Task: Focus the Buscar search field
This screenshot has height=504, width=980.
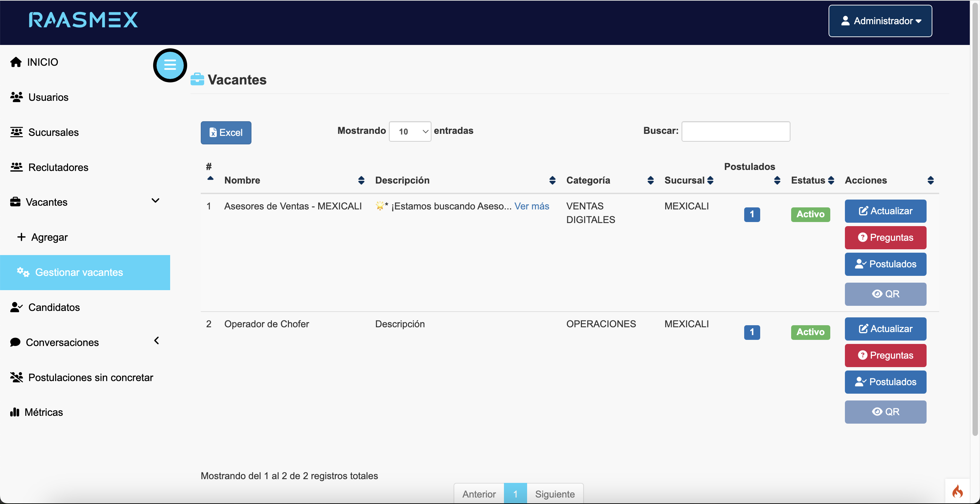Action: [x=735, y=131]
